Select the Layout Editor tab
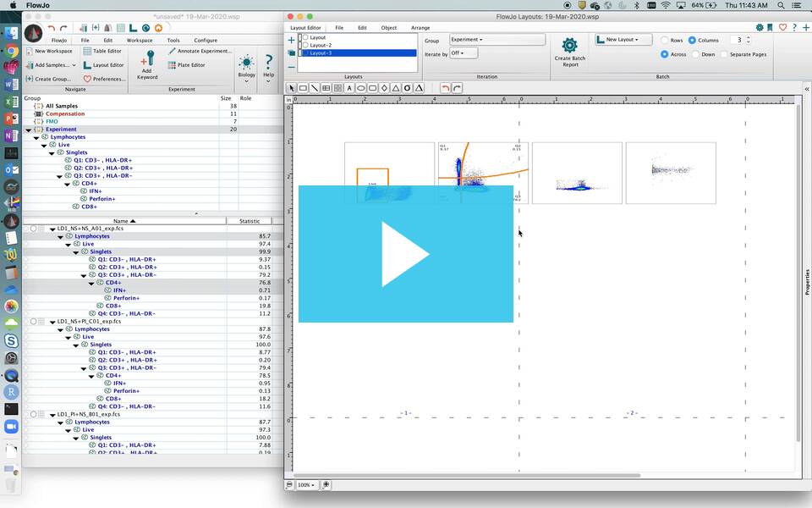 click(305, 28)
